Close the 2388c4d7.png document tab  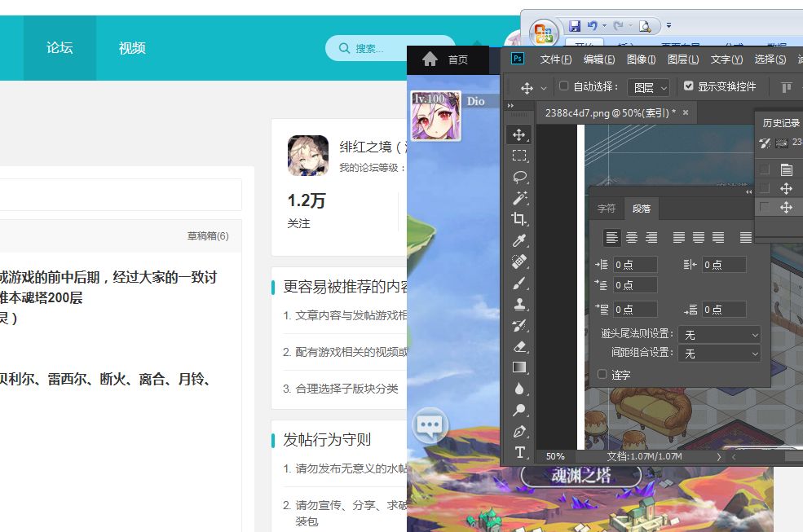tap(686, 112)
